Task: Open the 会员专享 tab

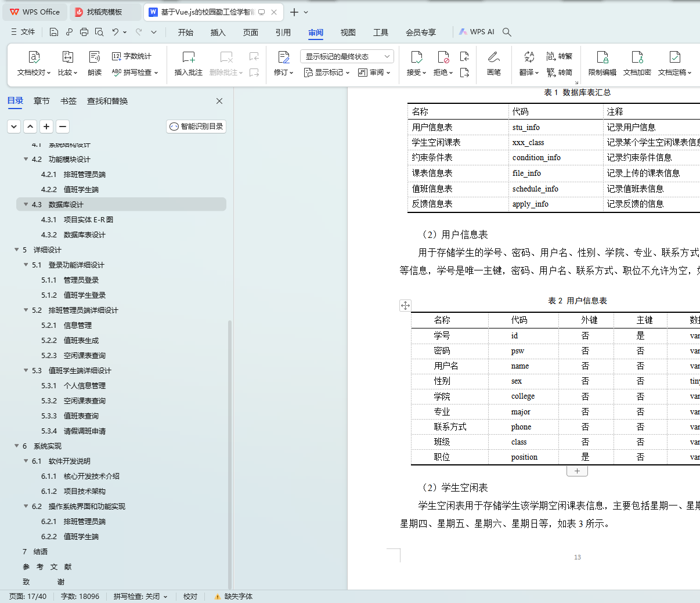Action: [421, 32]
